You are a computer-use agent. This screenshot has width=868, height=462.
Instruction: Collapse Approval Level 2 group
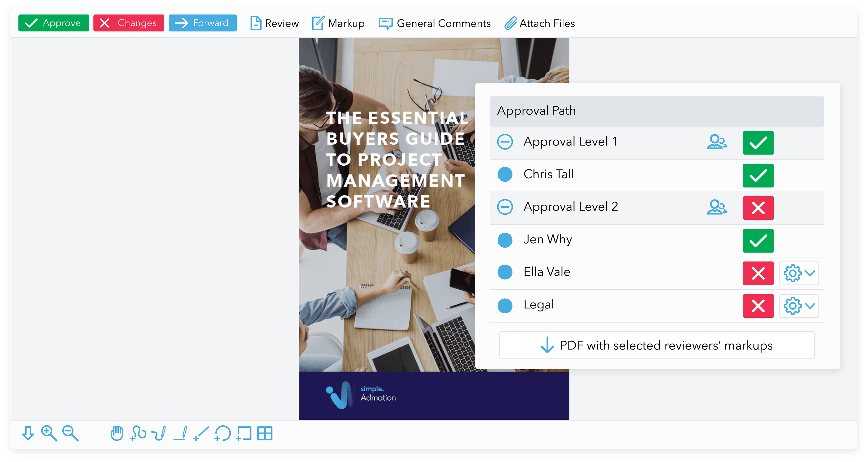pyautogui.click(x=505, y=207)
